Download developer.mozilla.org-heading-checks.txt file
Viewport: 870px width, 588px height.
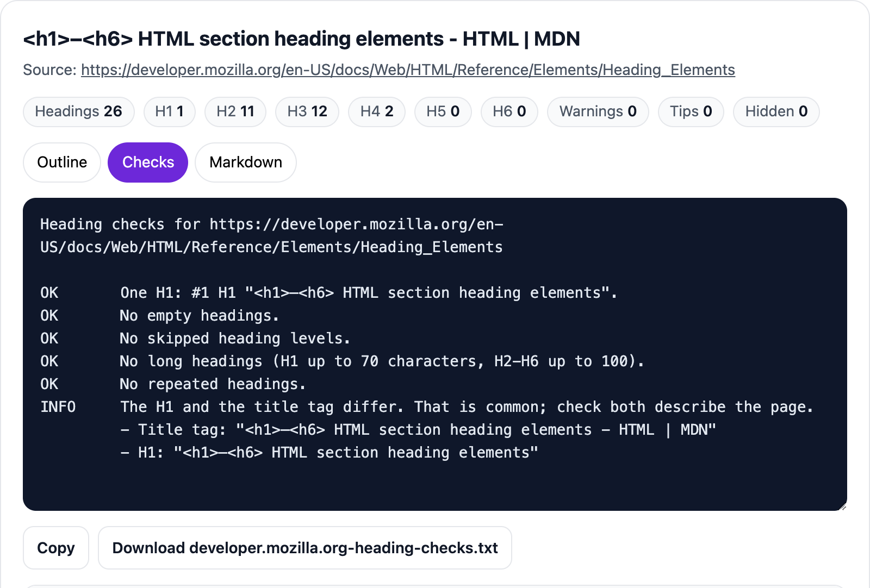point(305,548)
